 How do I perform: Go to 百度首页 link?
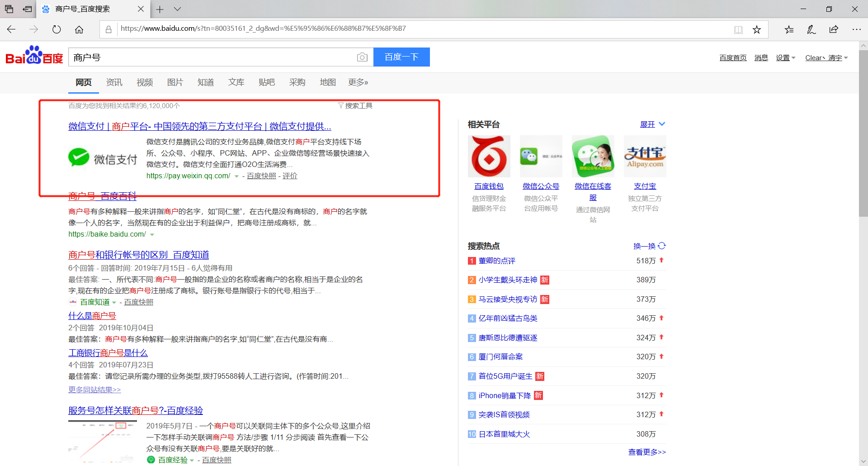[733, 58]
